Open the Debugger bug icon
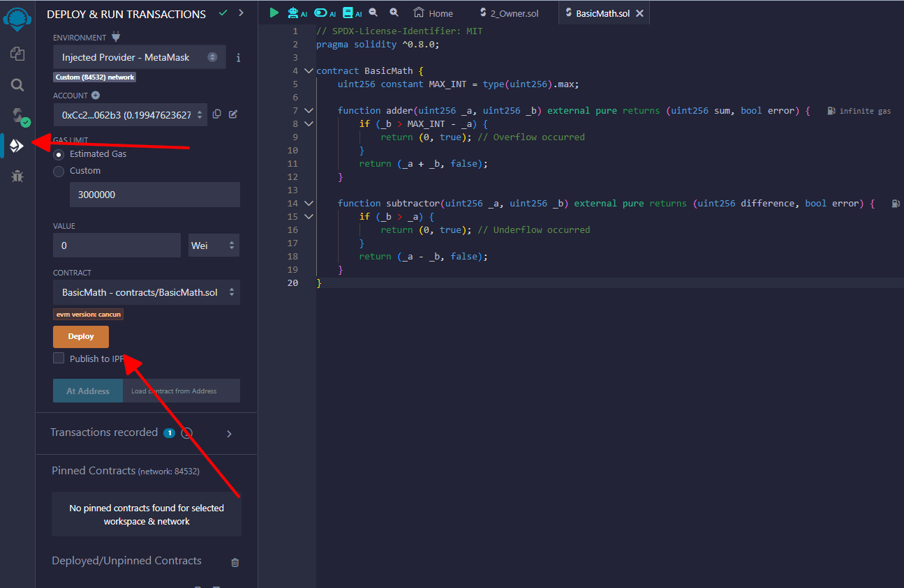Viewport: 904px width, 588px height. (x=17, y=176)
